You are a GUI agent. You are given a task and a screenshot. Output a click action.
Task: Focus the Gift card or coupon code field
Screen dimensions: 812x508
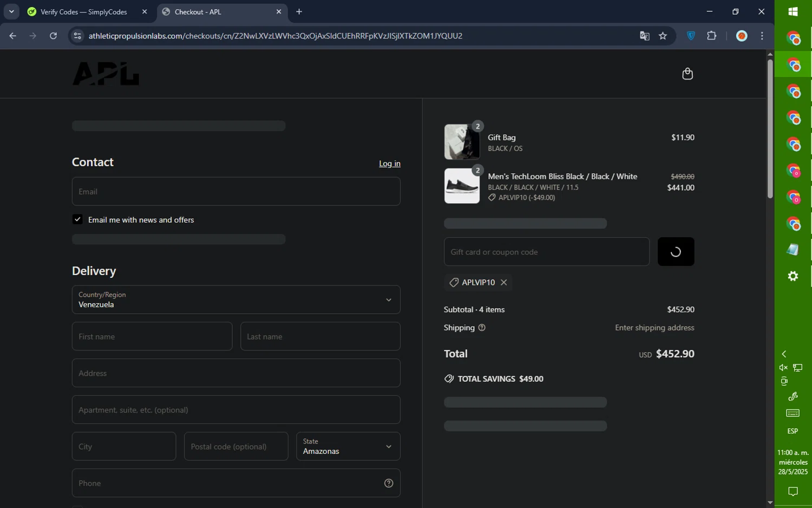point(547,252)
